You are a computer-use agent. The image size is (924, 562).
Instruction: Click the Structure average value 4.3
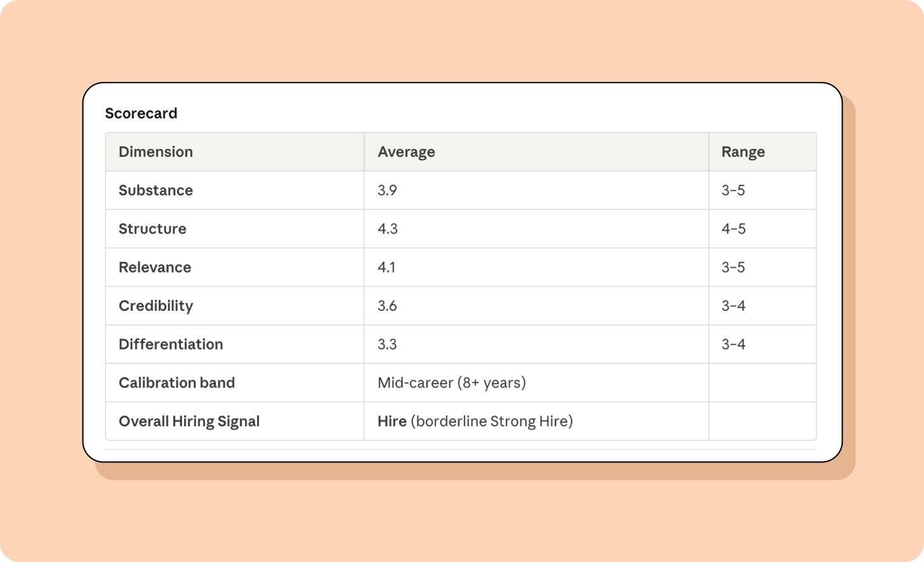point(388,229)
